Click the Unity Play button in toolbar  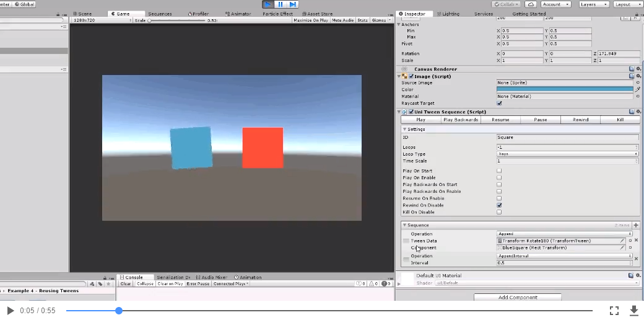(x=268, y=4)
